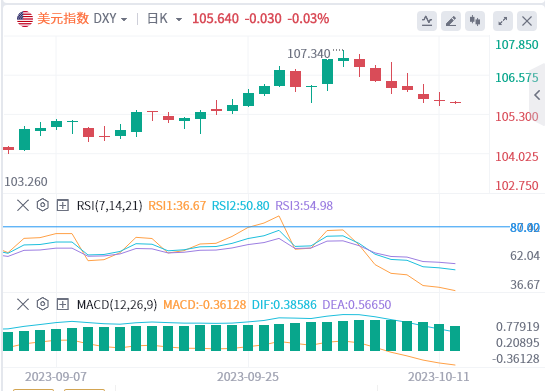Click the 106.575 price axis label

[x=517, y=78]
